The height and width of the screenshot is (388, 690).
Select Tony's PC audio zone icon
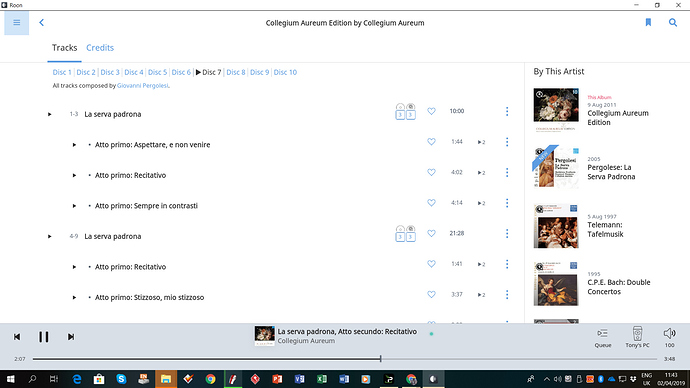click(x=637, y=337)
